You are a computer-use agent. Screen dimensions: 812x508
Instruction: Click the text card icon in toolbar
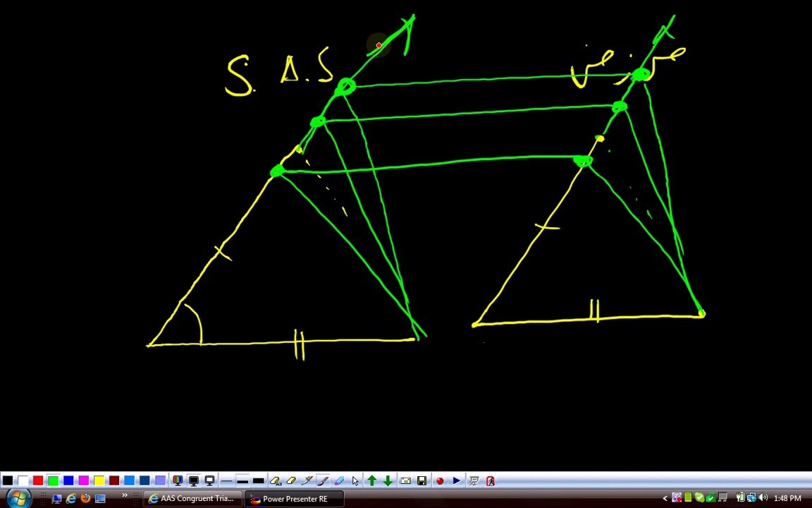coord(405,481)
